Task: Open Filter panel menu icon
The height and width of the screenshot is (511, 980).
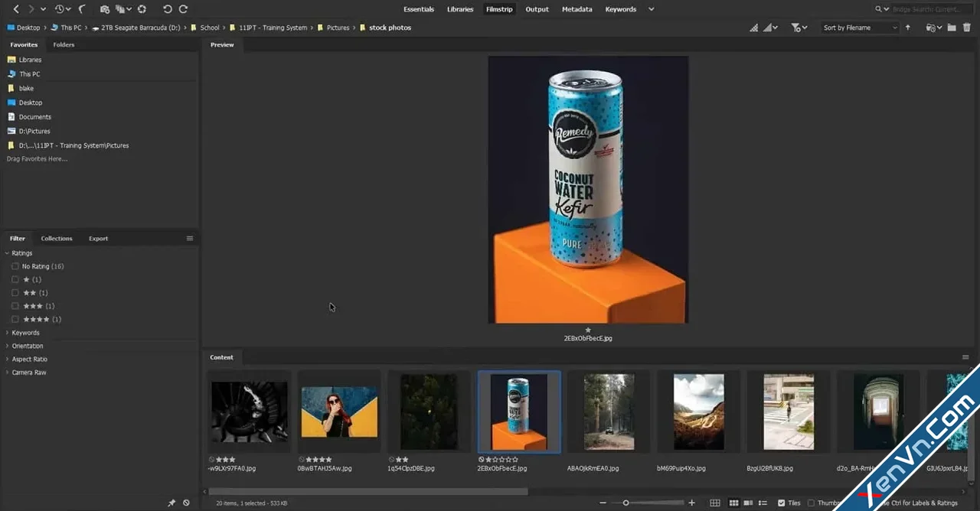Action: [190, 238]
